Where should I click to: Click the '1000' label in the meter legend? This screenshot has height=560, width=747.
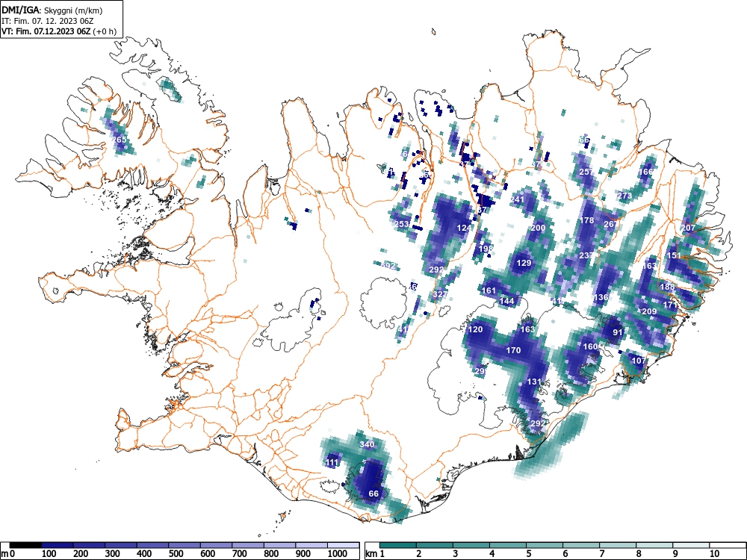(338, 554)
